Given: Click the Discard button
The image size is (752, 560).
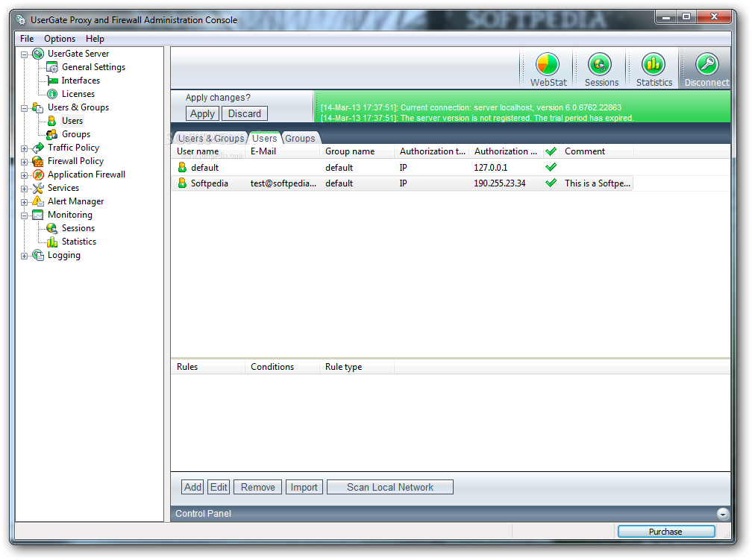Looking at the screenshot, I should (245, 113).
